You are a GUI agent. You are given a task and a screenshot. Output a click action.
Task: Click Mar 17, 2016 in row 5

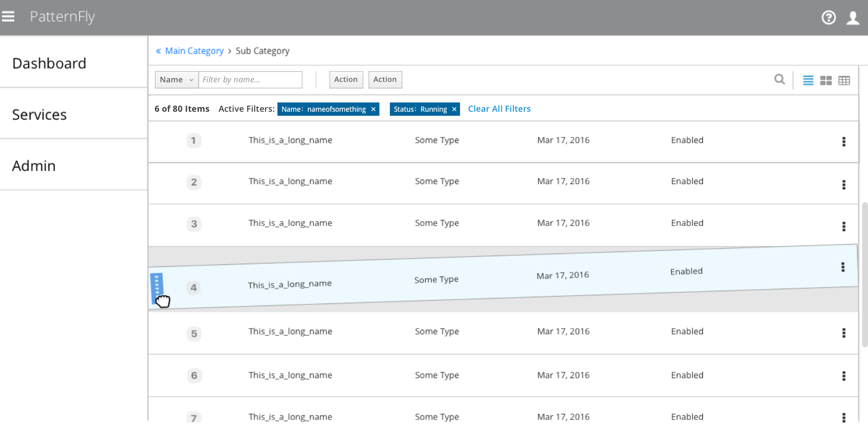click(563, 331)
